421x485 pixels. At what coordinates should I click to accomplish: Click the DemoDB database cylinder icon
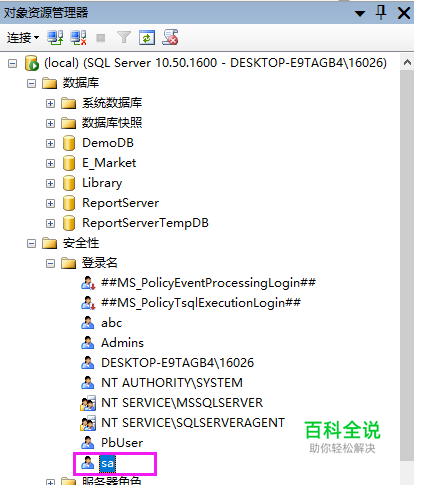pyautogui.click(x=69, y=143)
